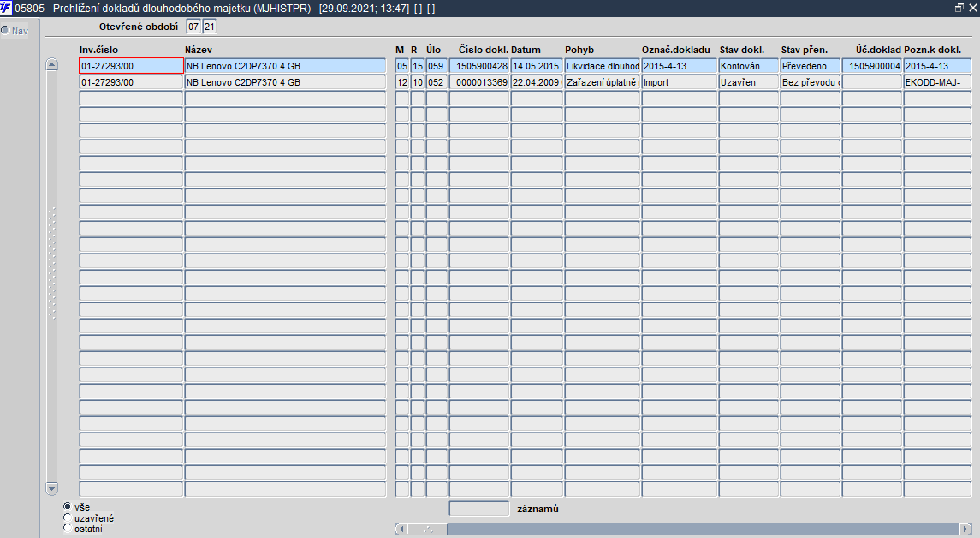The image size is (980, 538).
Task: Click the 'Otevřené období' label
Action: 139,27
